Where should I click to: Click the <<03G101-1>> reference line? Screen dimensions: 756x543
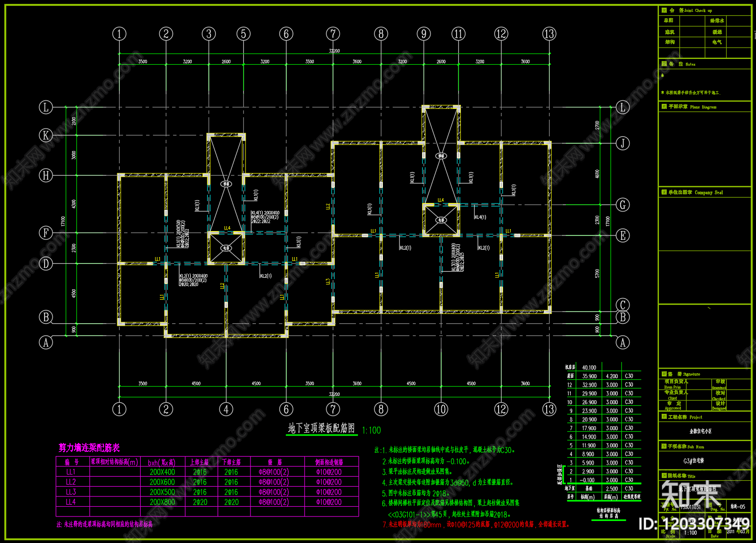coord(449,515)
